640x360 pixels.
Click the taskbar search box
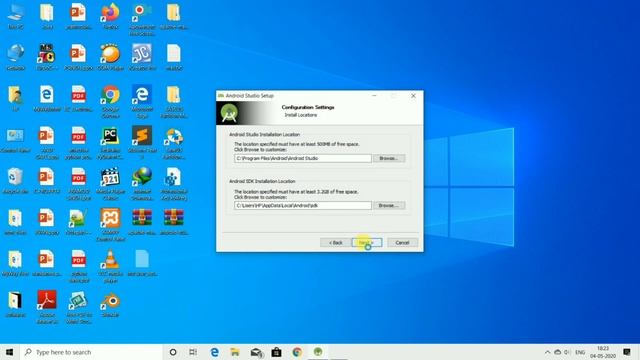(91, 352)
